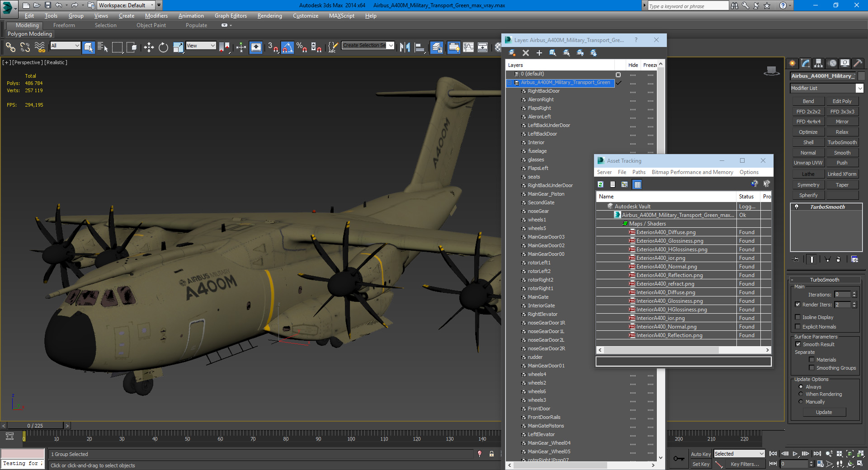Open the Hierarchy command panel tab

coord(818,63)
